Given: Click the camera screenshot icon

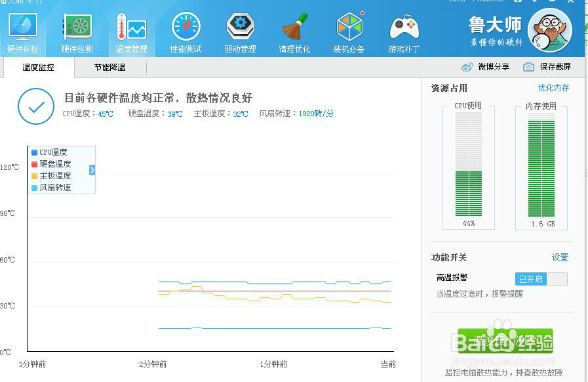Looking at the screenshot, I should pyautogui.click(x=528, y=67).
